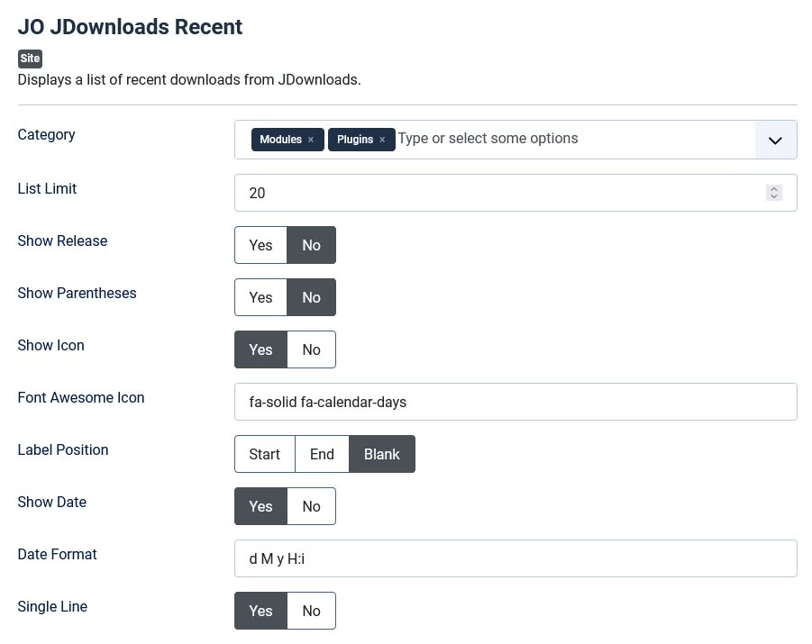Click the Date Format input field
812x644 pixels.
coord(515,558)
